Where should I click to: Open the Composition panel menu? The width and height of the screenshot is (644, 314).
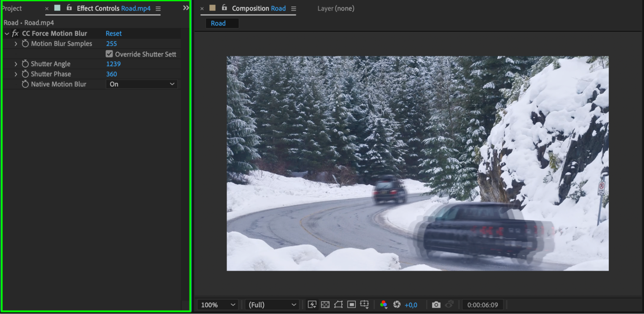pos(294,9)
